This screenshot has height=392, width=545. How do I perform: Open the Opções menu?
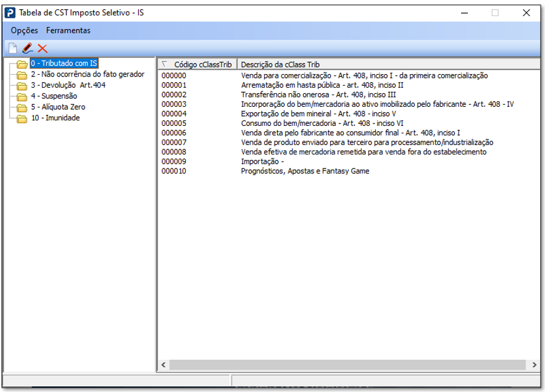point(24,30)
